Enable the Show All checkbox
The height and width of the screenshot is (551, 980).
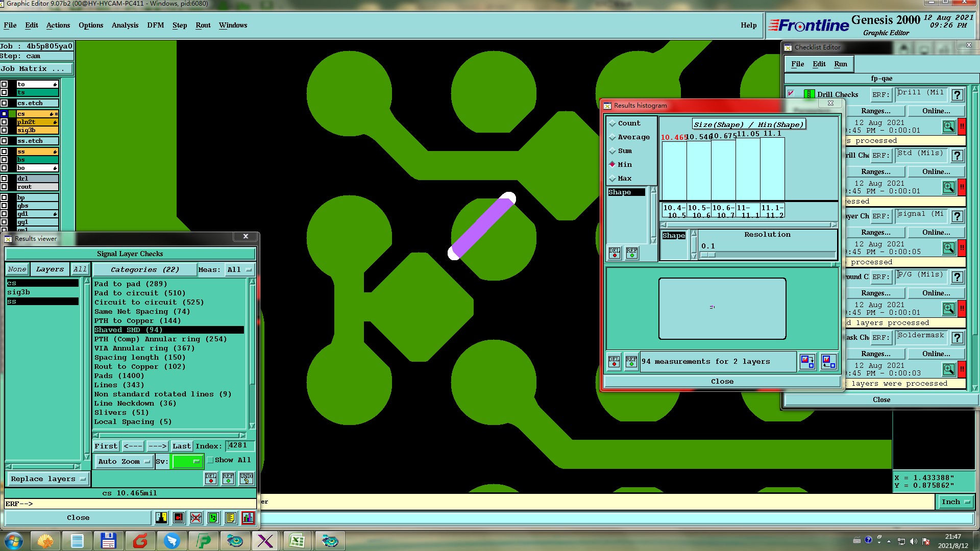pos(210,460)
